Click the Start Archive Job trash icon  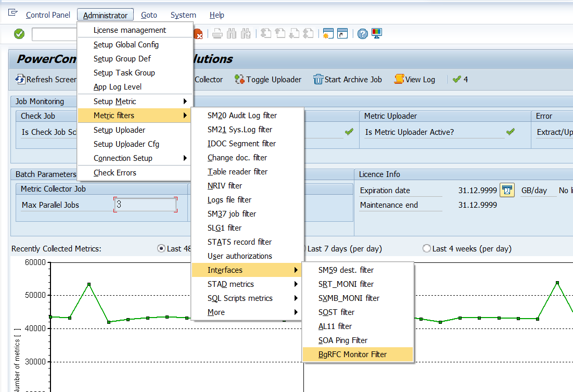coord(318,80)
